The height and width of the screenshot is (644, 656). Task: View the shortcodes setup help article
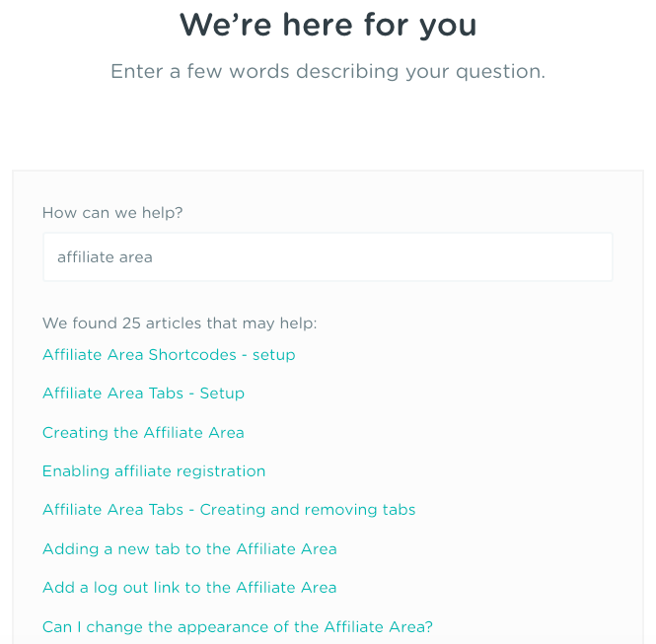pos(169,355)
